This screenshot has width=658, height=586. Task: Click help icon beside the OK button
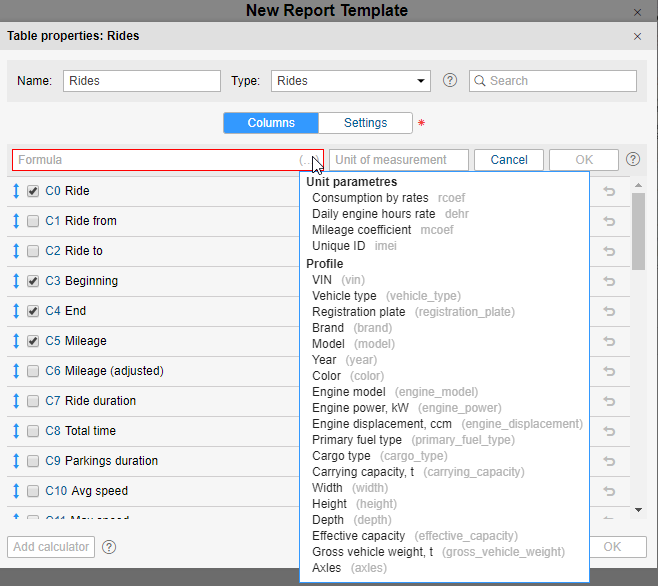tap(632, 159)
